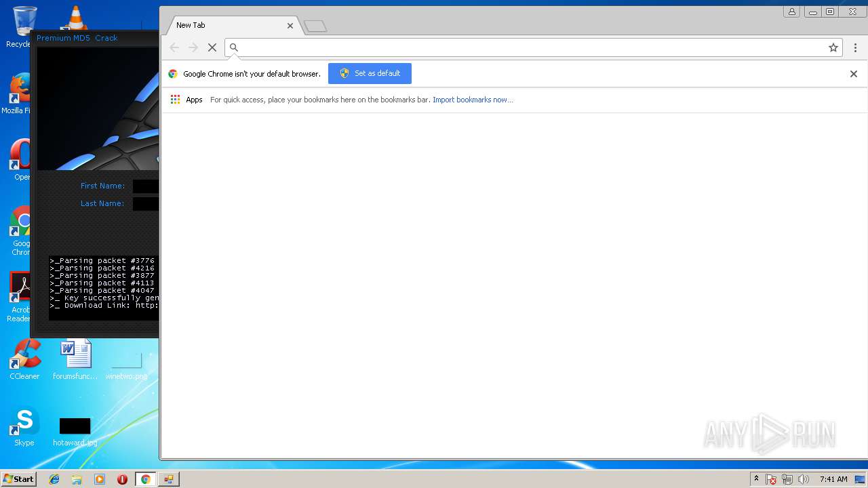
Task: Click the Set as default button
Action: point(370,73)
